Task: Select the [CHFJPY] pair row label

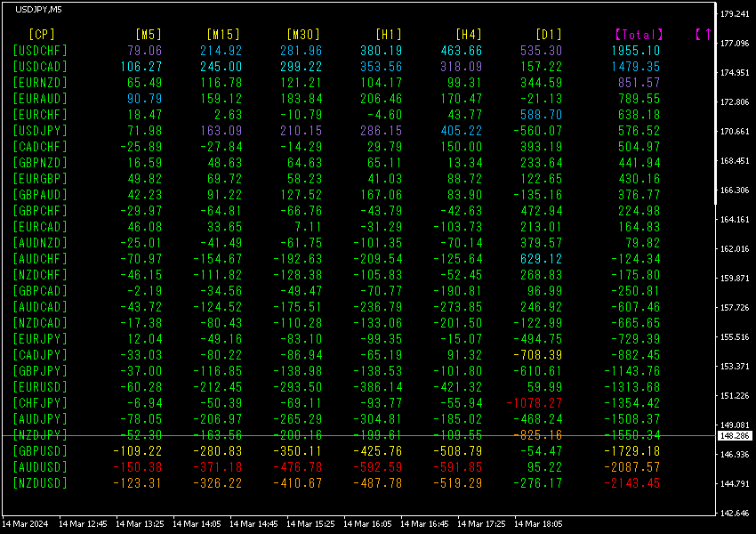Action: (x=40, y=403)
